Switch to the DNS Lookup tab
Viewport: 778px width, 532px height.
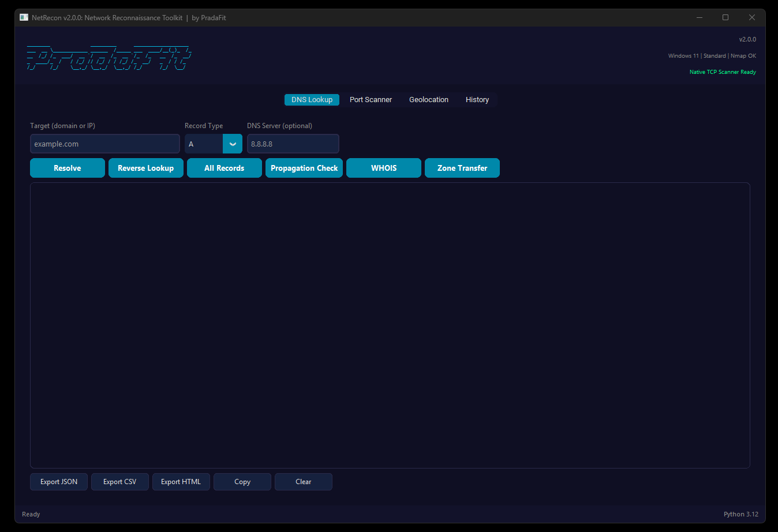[312, 100]
